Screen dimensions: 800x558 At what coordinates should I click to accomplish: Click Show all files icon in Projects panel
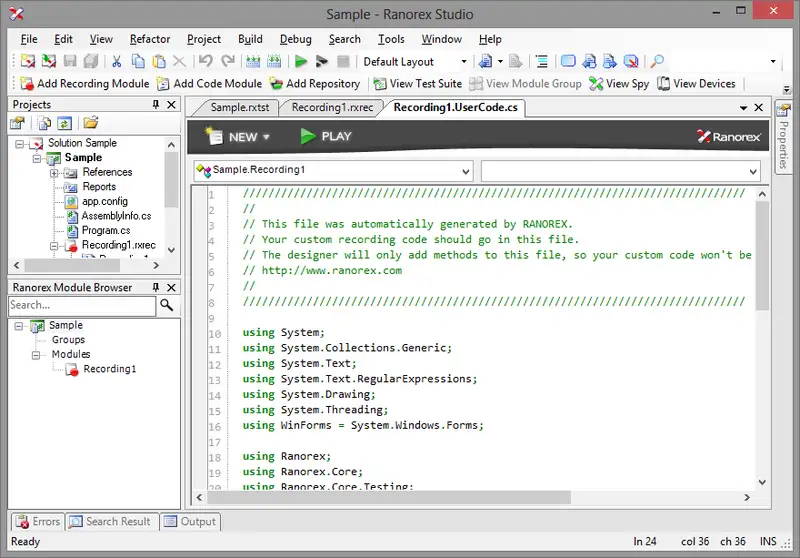tap(44, 123)
